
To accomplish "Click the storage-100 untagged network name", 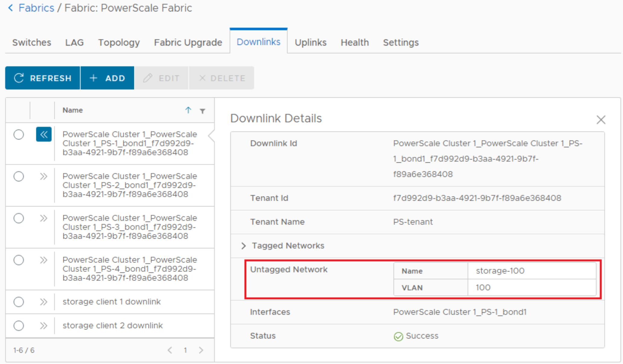I will click(500, 271).
